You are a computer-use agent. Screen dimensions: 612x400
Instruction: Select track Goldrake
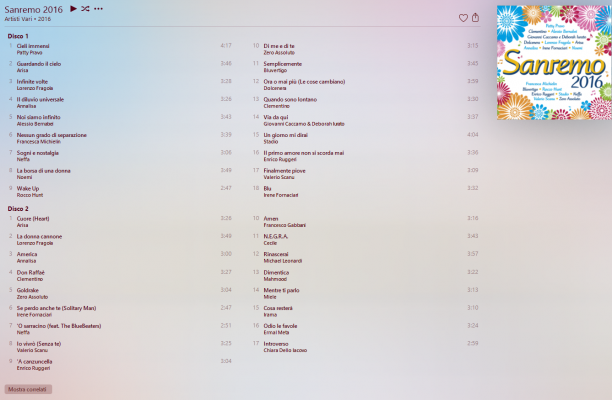[27, 290]
